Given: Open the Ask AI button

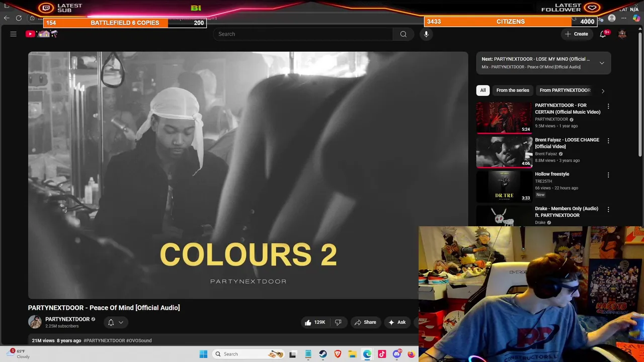Looking at the screenshot, I should tap(397, 322).
